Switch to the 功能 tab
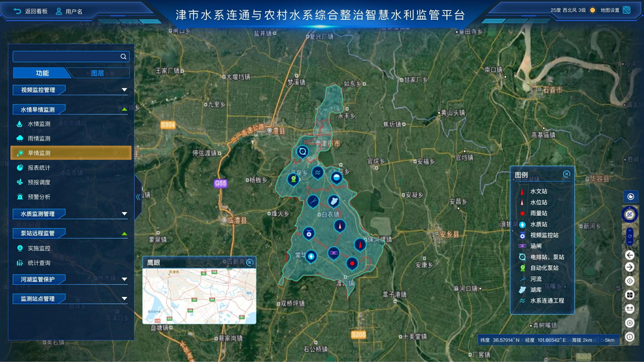Image resolution: width=644 pixels, height=362 pixels. tap(42, 73)
